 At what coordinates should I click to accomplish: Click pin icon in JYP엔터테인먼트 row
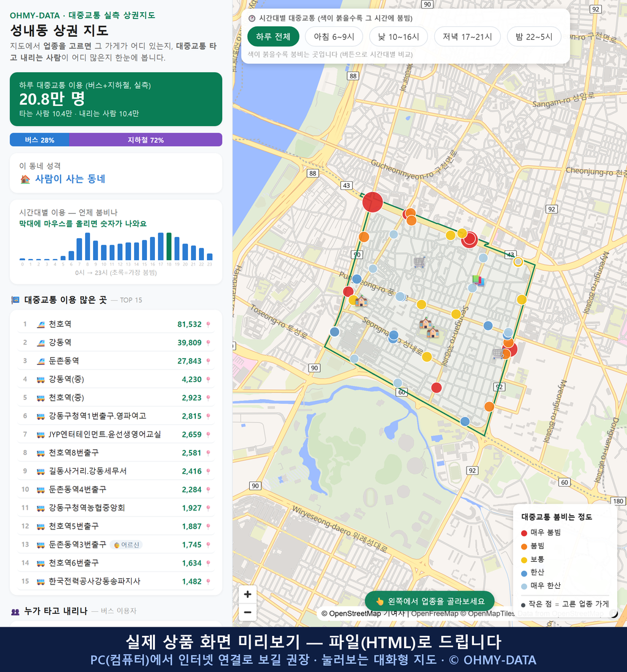(x=208, y=435)
